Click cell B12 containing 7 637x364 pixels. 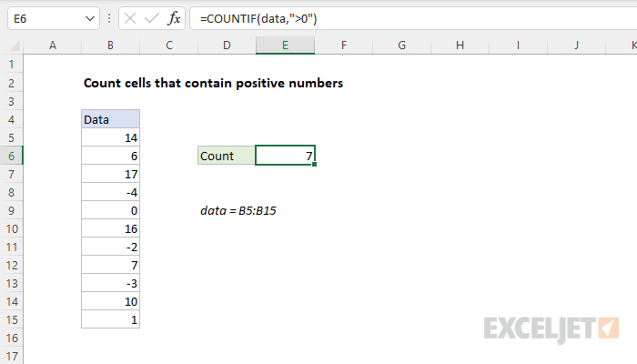pos(110,266)
